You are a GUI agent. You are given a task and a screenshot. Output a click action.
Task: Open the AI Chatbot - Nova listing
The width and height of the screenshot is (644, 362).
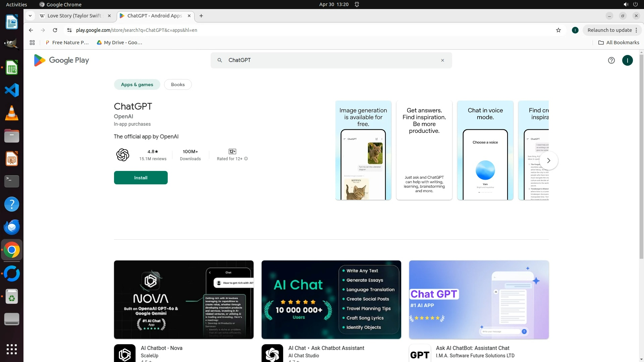[162, 348]
